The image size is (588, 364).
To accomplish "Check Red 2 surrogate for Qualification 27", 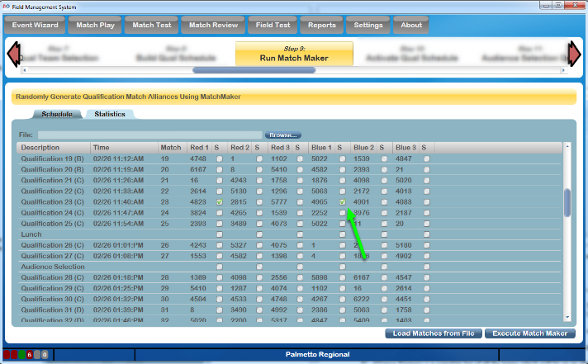I will [x=259, y=257].
